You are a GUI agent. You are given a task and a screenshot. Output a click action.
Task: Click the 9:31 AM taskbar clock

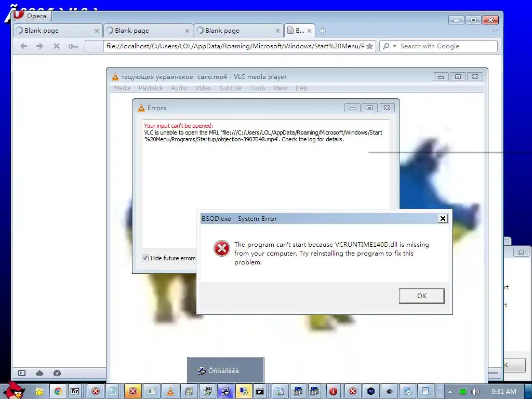[504, 392]
